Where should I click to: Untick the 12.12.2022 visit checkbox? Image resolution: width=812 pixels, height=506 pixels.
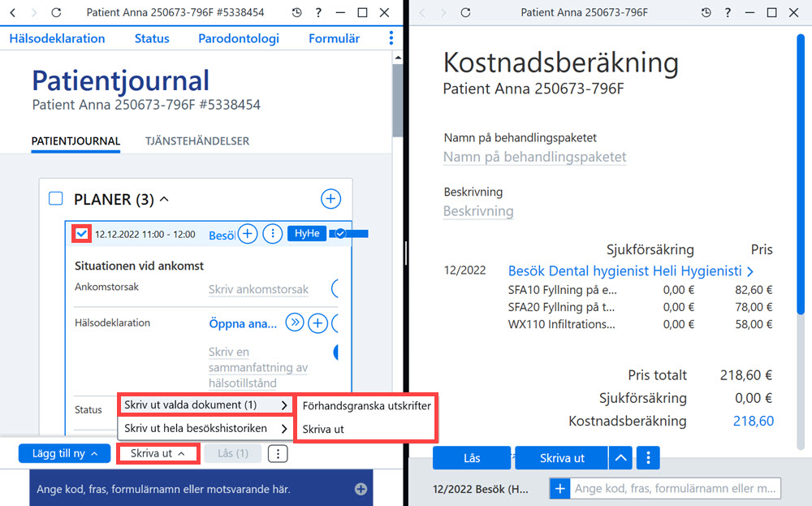click(82, 234)
